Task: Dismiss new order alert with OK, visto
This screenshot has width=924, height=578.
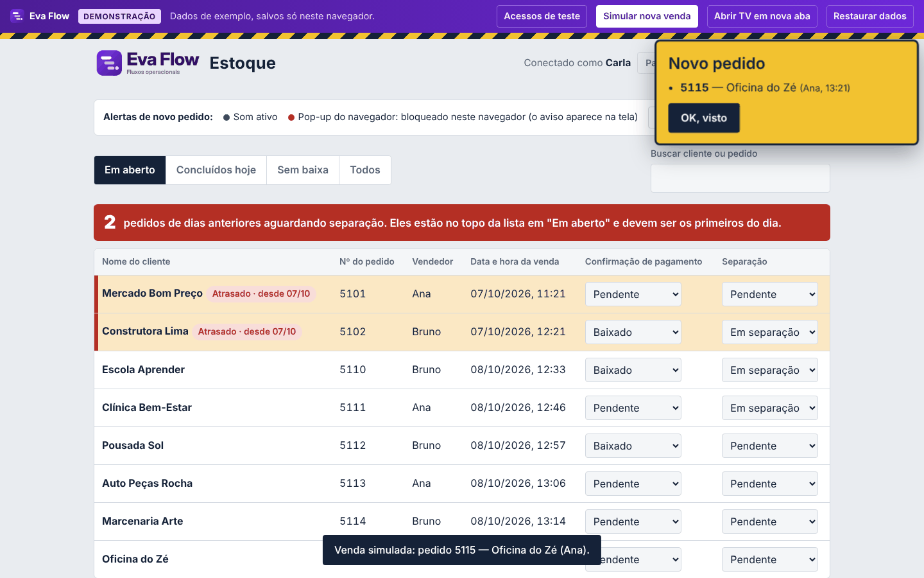Action: click(x=704, y=118)
